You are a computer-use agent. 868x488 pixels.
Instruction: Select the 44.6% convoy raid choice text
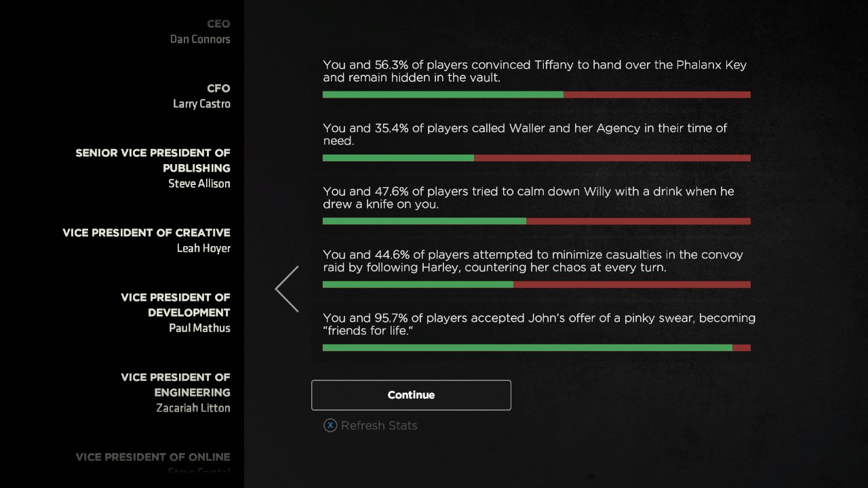coord(533,261)
